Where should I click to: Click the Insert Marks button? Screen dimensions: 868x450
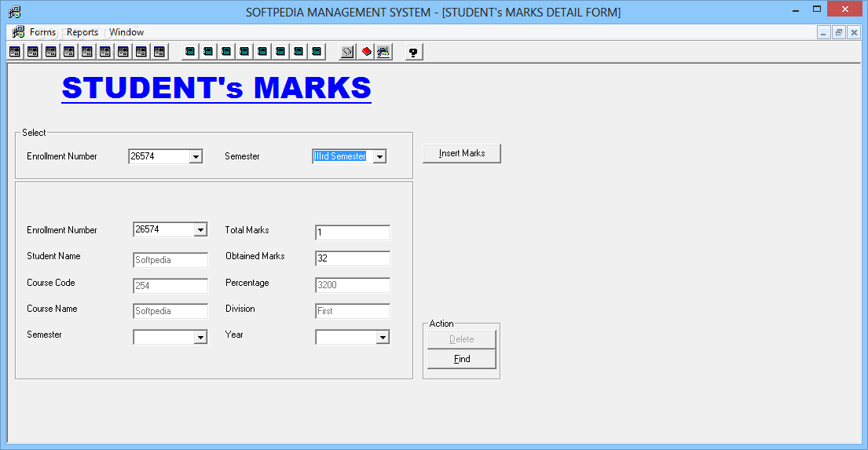point(462,153)
